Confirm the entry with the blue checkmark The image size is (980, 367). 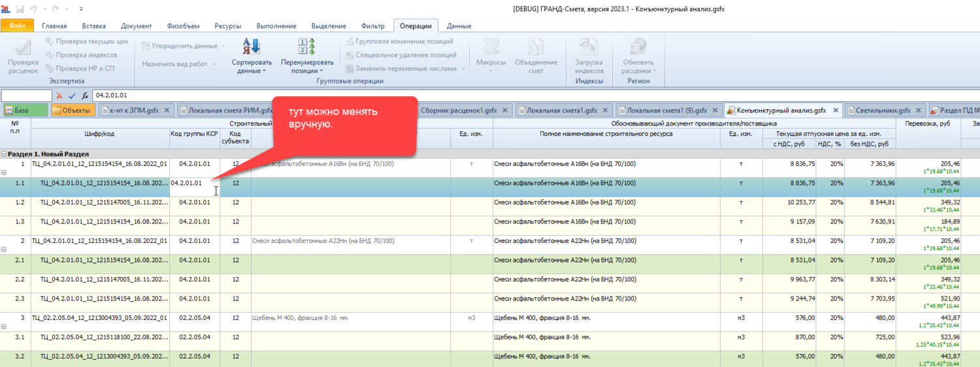(x=72, y=96)
